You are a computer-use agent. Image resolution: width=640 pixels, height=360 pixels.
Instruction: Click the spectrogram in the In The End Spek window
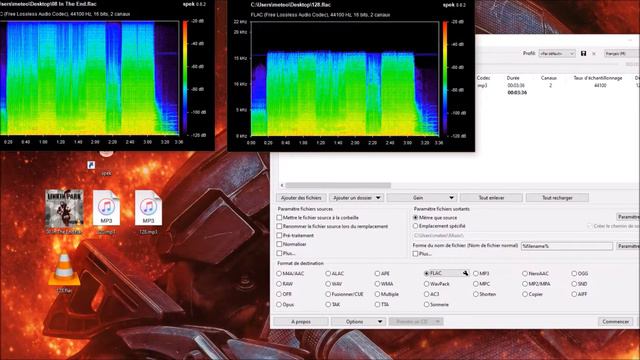point(89,78)
